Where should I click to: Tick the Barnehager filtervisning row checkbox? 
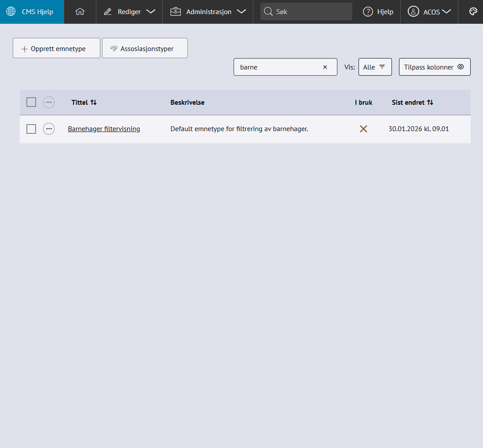click(x=31, y=129)
